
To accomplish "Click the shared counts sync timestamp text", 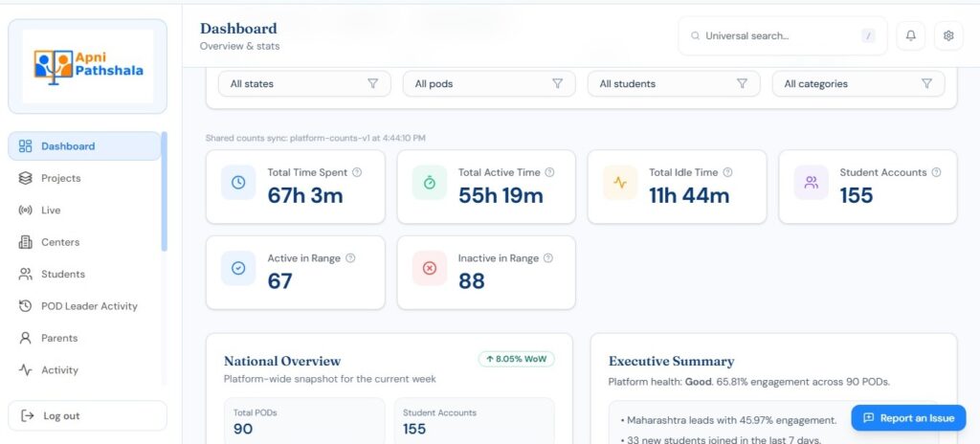I will coord(316,138).
